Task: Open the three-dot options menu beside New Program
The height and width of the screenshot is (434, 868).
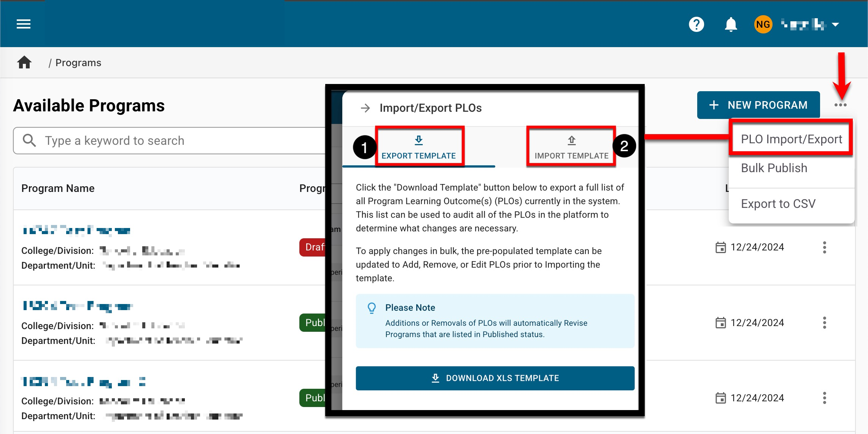Action: click(x=840, y=105)
